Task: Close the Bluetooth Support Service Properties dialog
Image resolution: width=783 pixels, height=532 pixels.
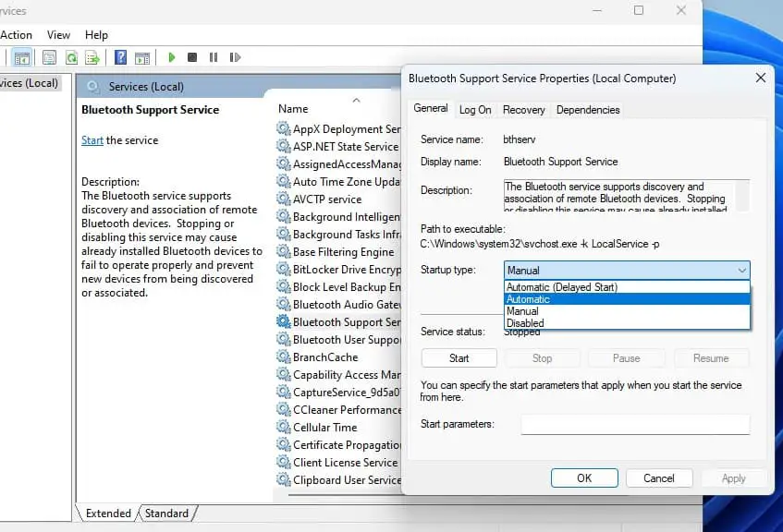Action: click(x=761, y=78)
